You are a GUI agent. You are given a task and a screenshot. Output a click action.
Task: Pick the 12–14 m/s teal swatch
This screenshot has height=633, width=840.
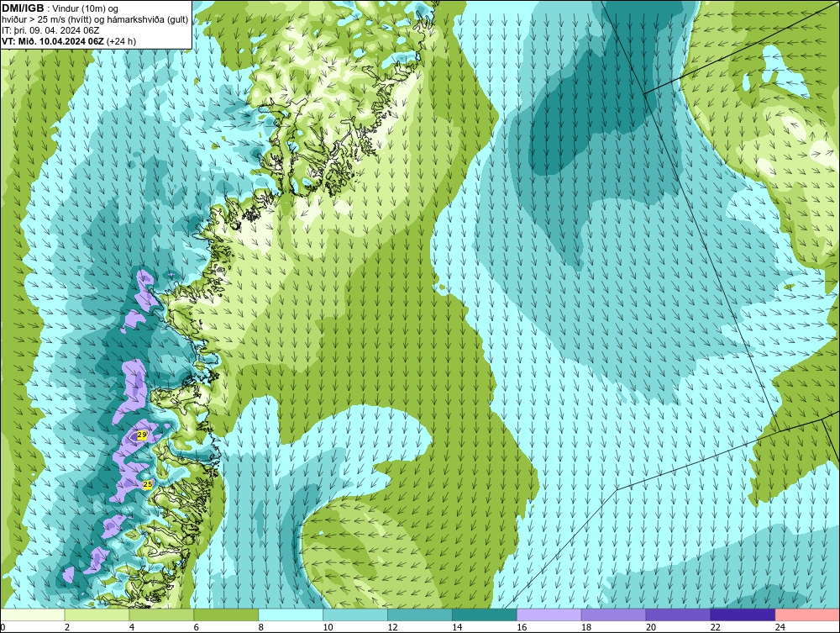pos(419,615)
